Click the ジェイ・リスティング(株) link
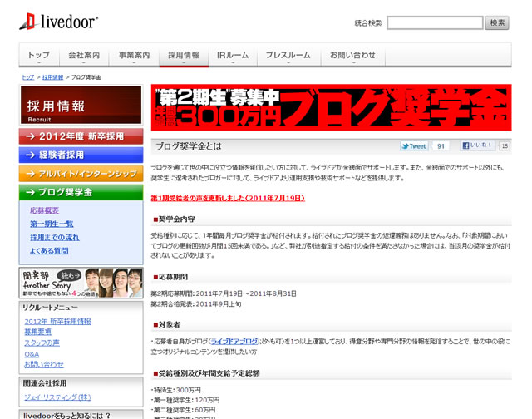532x419 pixels. click(x=57, y=397)
